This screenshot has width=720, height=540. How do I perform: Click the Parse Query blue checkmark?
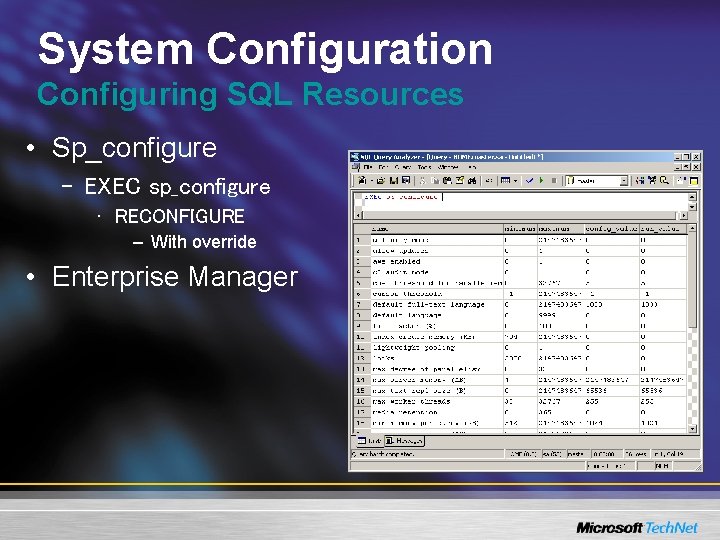pos(529,180)
